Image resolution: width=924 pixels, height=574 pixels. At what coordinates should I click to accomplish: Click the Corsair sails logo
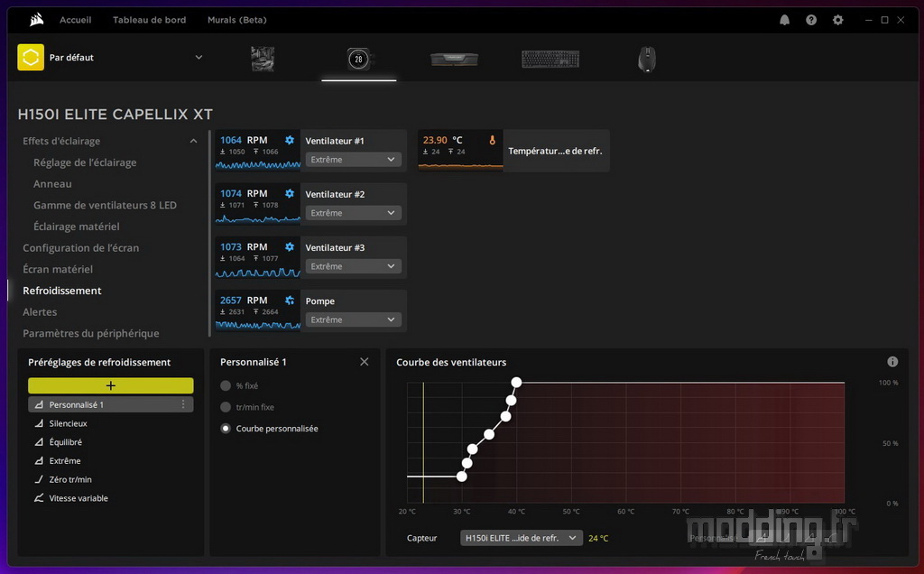(36, 20)
